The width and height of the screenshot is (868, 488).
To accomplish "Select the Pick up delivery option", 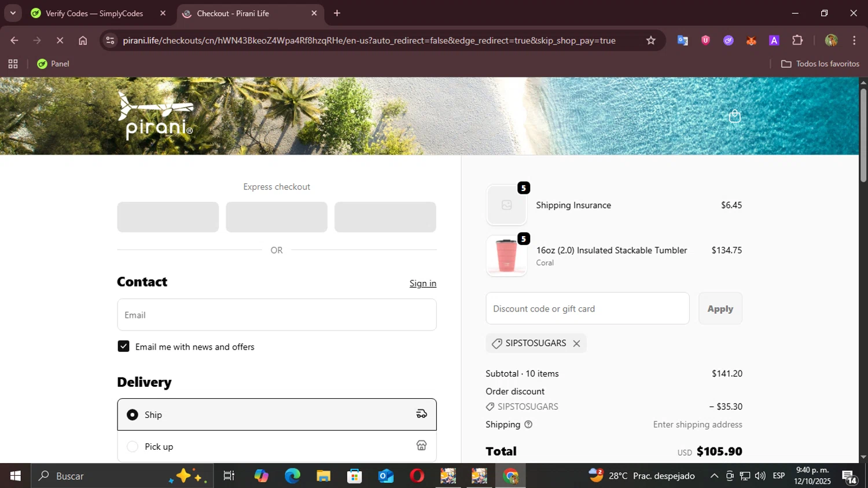I will pos(277,446).
